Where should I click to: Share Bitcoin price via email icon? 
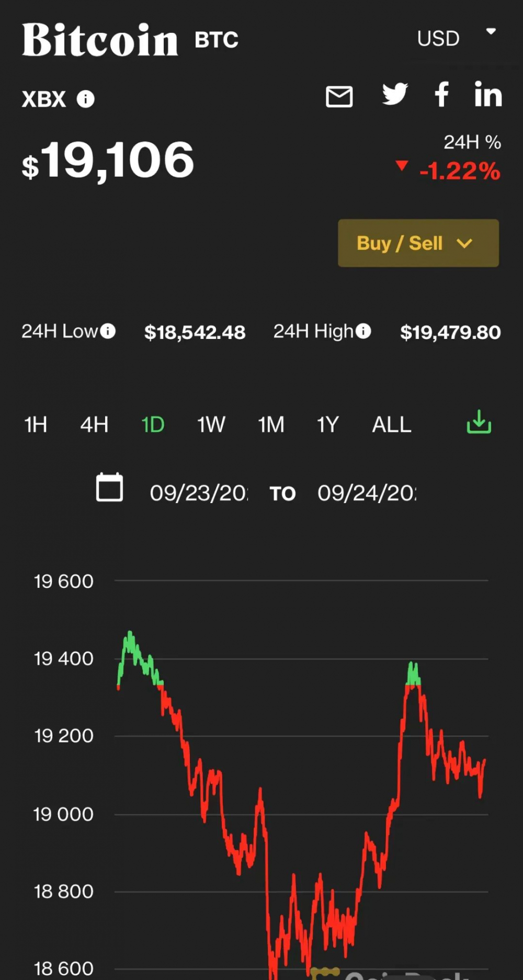[339, 97]
